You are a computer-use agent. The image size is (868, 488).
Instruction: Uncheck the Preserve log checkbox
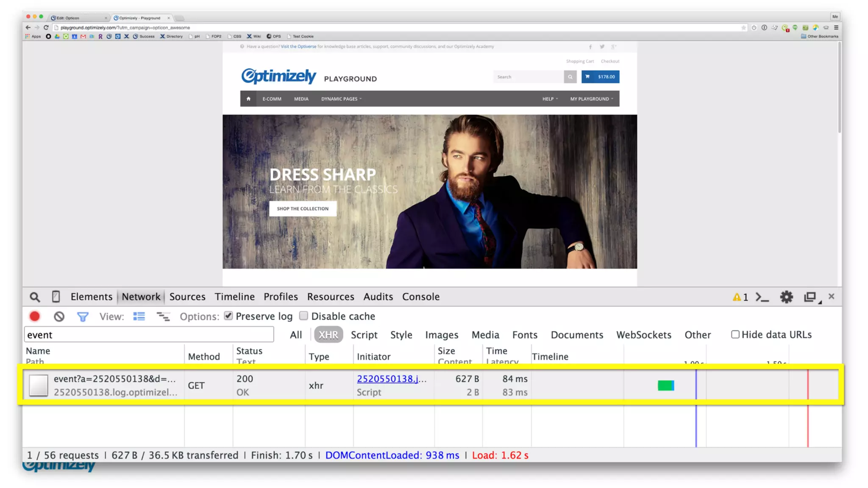click(x=228, y=316)
